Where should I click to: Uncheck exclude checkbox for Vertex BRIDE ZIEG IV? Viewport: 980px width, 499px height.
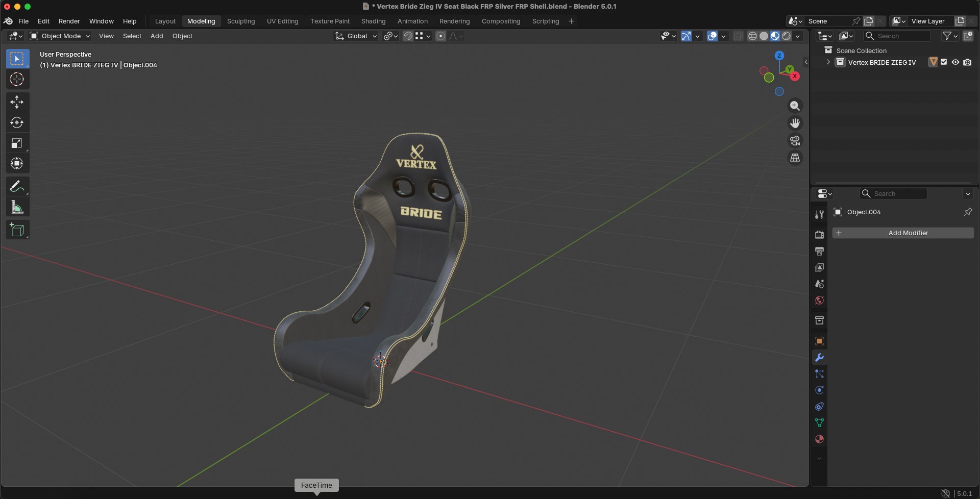(944, 62)
